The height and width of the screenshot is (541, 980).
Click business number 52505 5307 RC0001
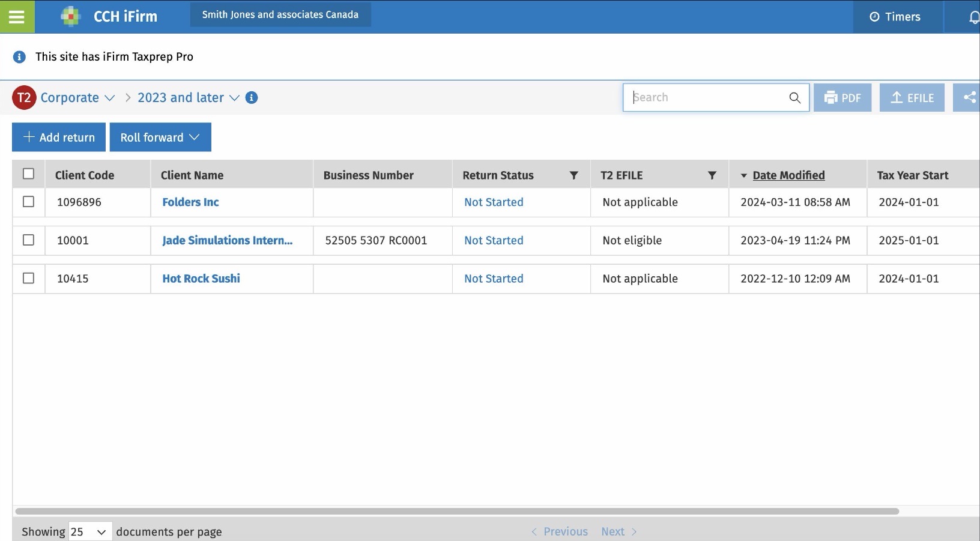(x=376, y=241)
